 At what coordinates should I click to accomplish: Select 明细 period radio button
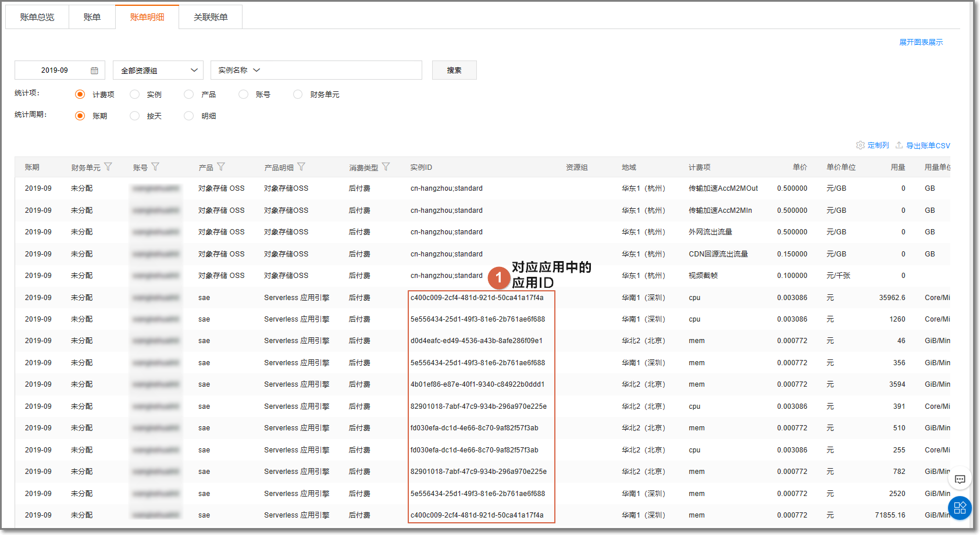pyautogui.click(x=188, y=116)
